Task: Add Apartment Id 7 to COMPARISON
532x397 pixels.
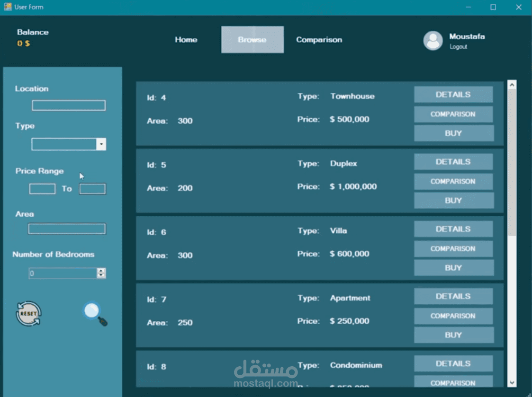Action: pos(453,316)
